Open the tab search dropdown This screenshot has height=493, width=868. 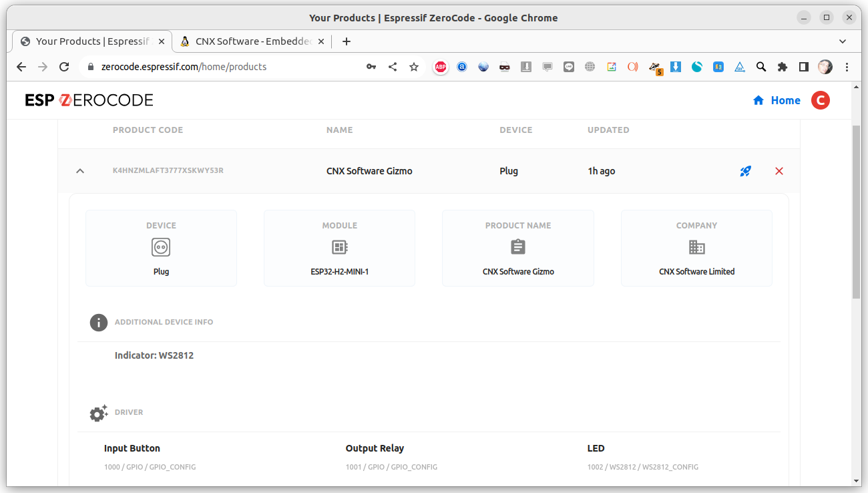click(843, 41)
